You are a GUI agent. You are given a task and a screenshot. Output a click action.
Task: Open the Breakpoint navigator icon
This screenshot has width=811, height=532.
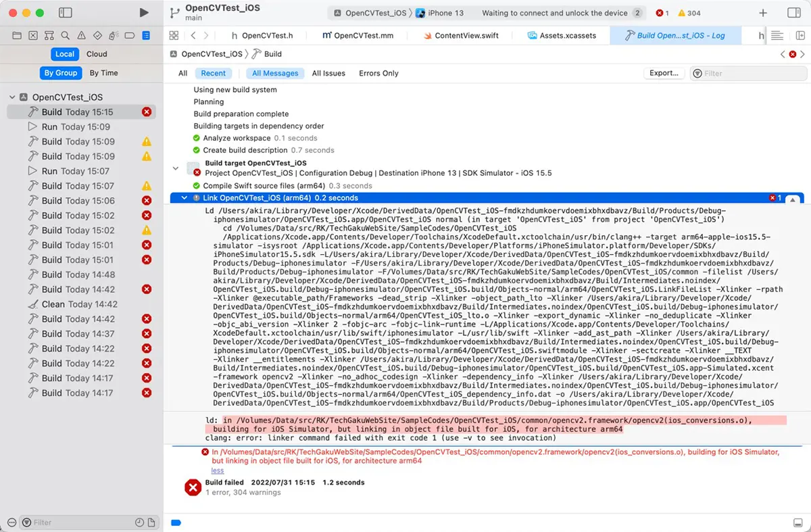coord(130,35)
